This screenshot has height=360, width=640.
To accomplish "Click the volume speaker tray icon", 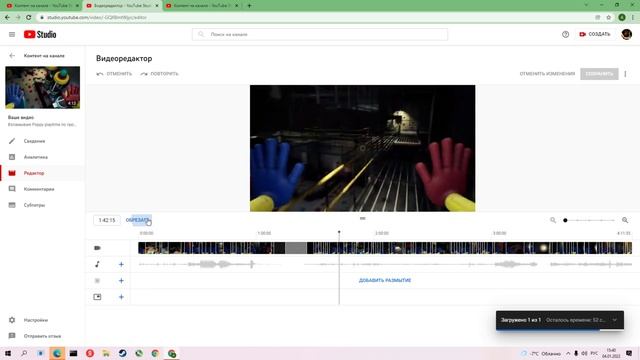I will 584,353.
